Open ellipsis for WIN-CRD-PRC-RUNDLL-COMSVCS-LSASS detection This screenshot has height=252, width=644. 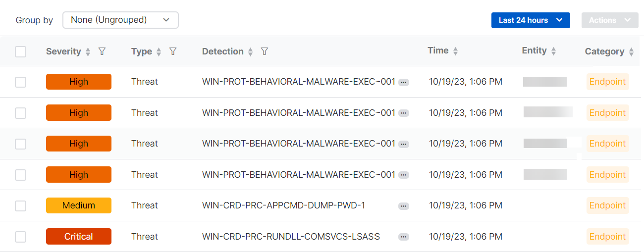click(404, 237)
